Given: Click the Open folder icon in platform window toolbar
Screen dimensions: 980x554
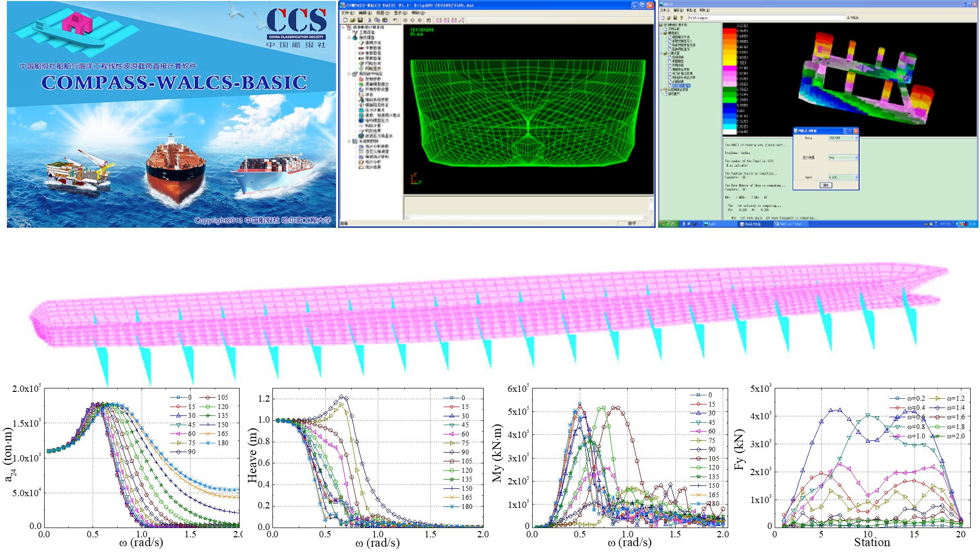Looking at the screenshot, I should 669,18.
